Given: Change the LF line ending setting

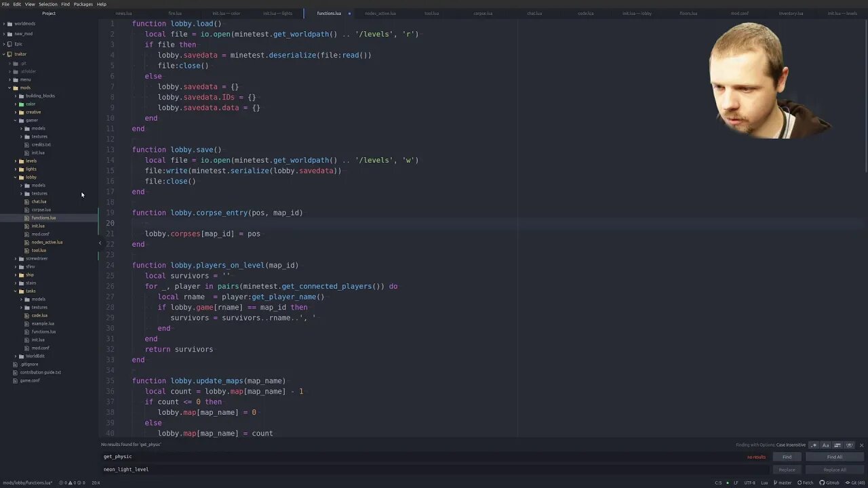Looking at the screenshot, I should pyautogui.click(x=736, y=483).
